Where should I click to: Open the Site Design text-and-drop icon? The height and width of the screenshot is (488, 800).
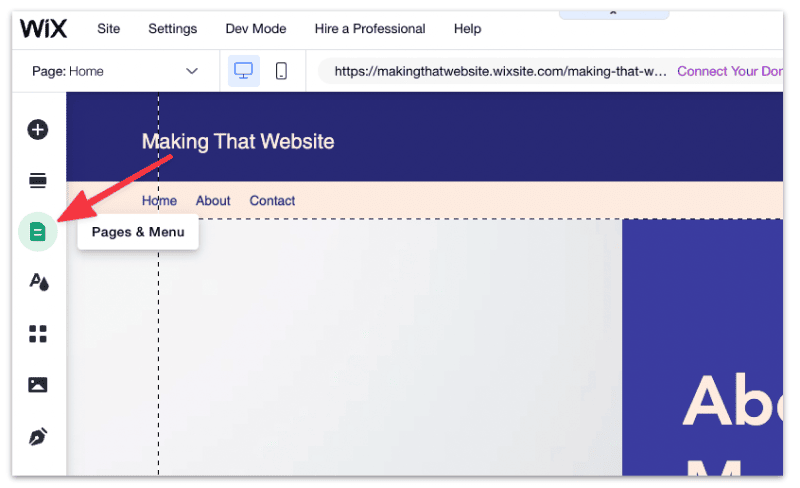(x=39, y=282)
